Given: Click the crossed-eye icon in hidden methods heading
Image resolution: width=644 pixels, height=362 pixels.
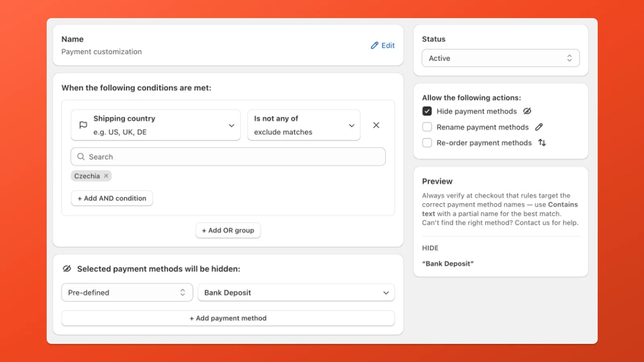Looking at the screenshot, I should pos(67,269).
